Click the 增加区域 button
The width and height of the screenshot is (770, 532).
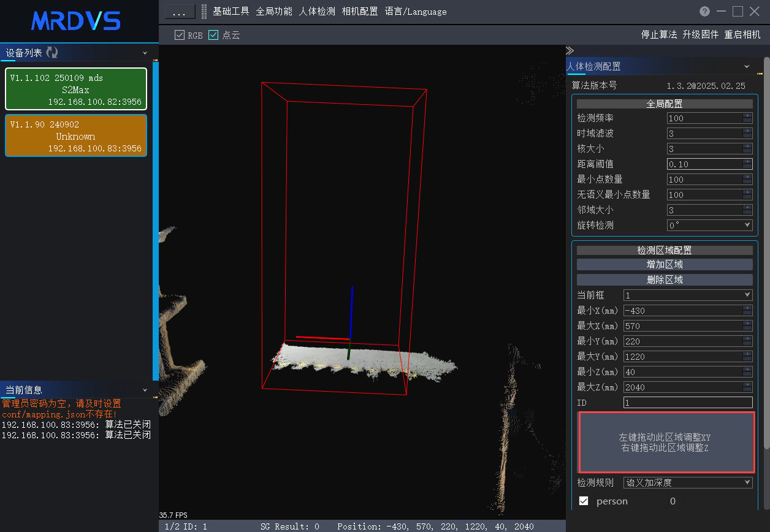665,265
